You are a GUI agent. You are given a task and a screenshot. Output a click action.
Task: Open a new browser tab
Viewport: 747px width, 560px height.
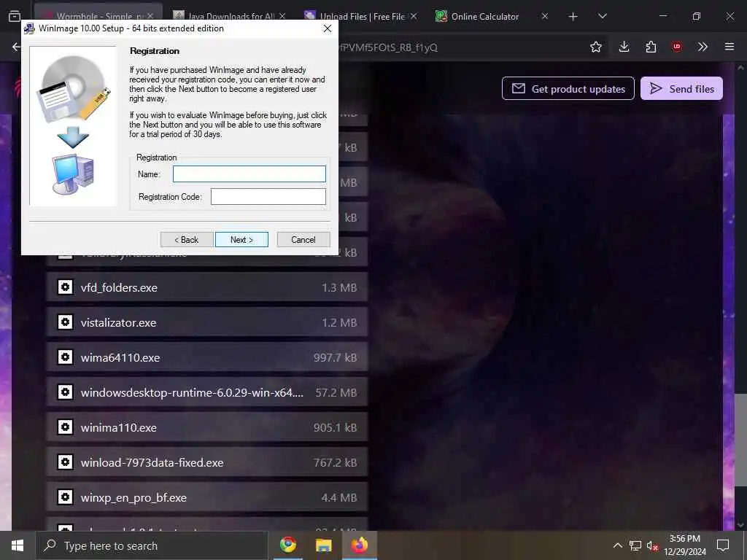(x=573, y=17)
